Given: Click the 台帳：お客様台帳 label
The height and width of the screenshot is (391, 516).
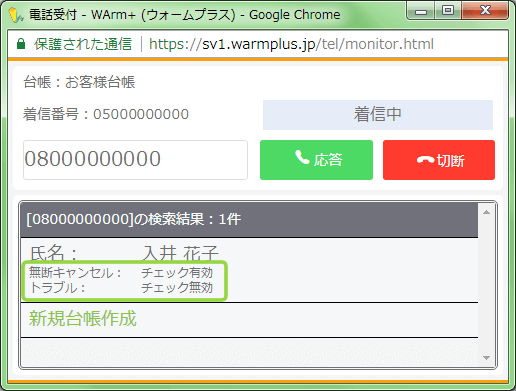Looking at the screenshot, I should coord(79,82).
